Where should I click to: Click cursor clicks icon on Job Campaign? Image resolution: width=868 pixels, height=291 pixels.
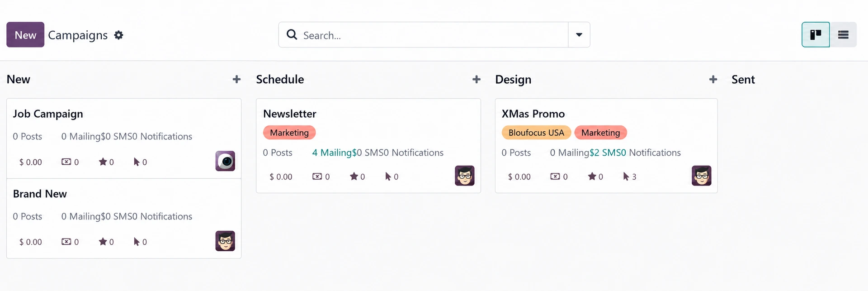pos(137,162)
